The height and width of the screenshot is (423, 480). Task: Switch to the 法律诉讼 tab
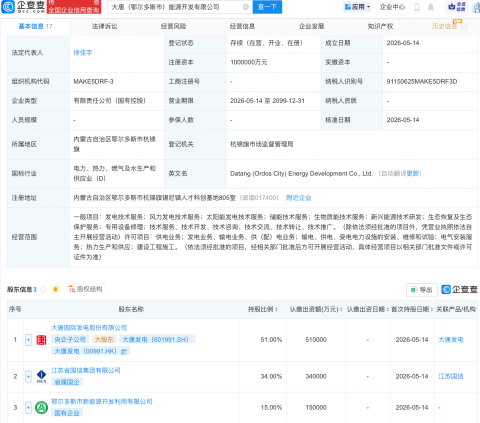(104, 26)
